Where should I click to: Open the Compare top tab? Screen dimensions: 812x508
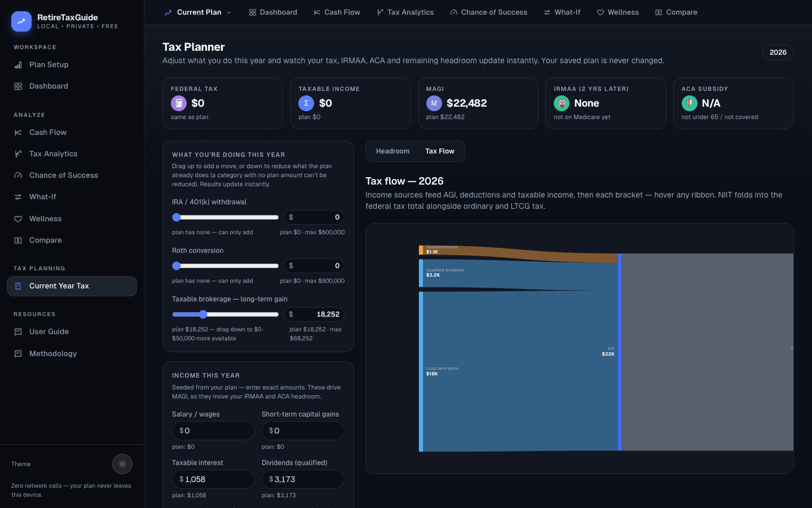(x=676, y=12)
